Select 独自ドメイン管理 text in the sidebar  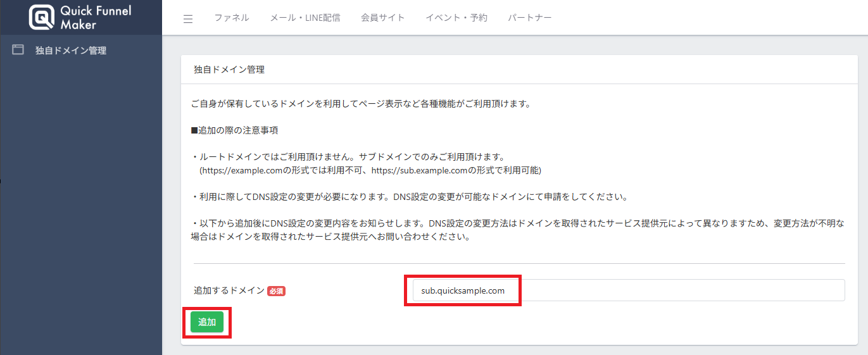[71, 51]
